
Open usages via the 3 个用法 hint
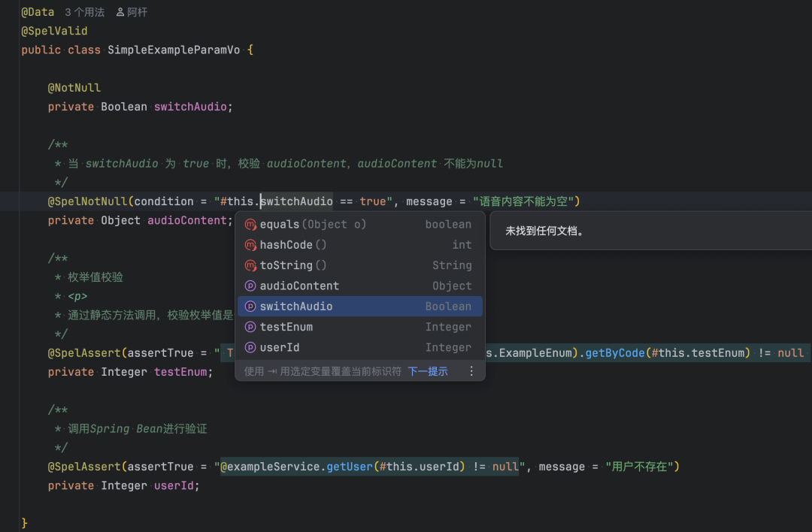tap(84, 11)
